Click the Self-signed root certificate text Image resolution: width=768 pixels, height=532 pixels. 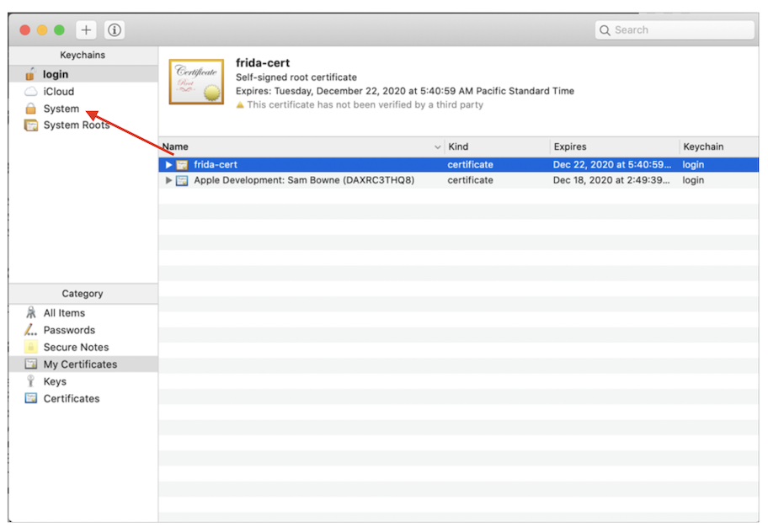click(x=296, y=77)
